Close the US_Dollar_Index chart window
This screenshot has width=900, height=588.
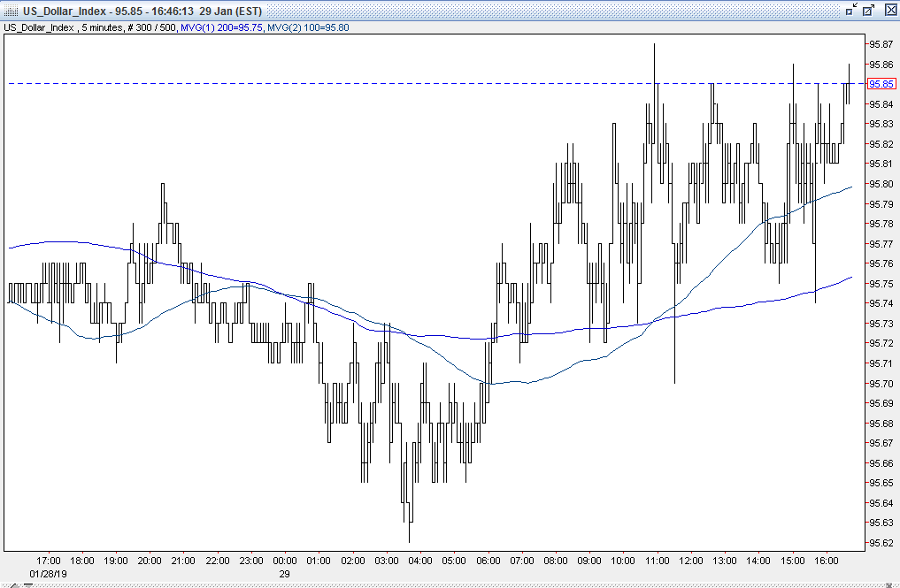tap(890, 10)
